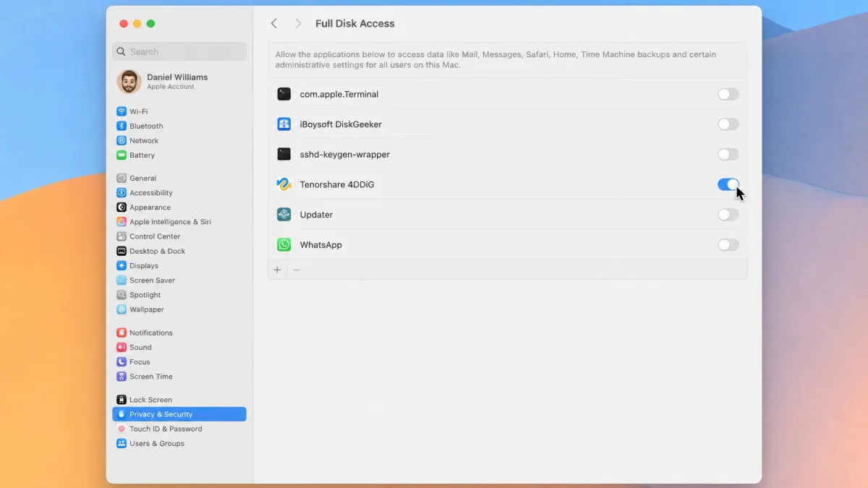
Task: Click the Accessibility sidebar icon
Action: (122, 192)
